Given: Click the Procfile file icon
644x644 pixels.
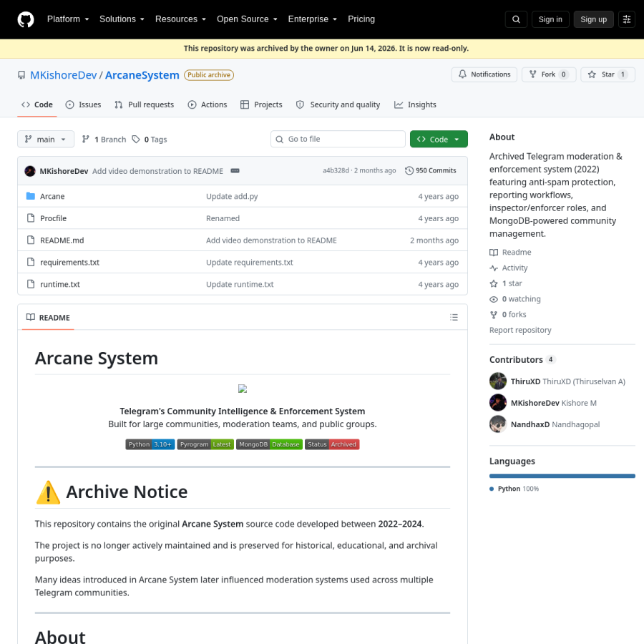Looking at the screenshot, I should click(30, 218).
